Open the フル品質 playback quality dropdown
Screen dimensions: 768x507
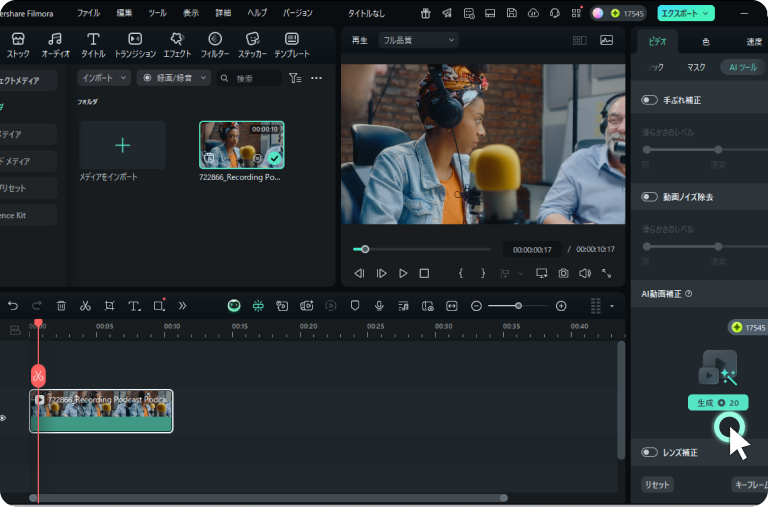[x=418, y=40]
